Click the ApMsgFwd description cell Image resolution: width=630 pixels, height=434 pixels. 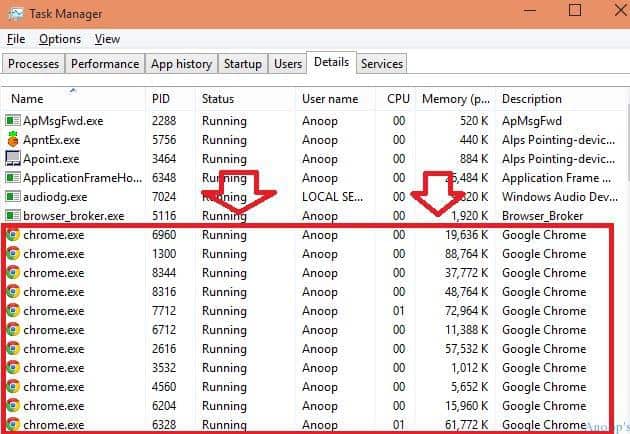pyautogui.click(x=532, y=121)
